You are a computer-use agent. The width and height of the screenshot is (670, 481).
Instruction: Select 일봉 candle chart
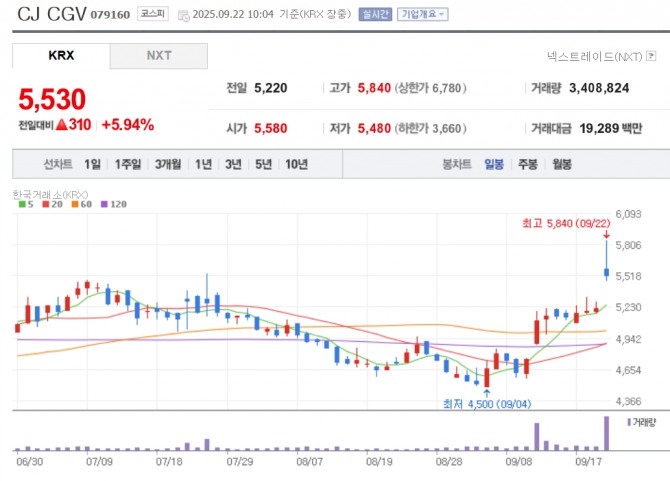tap(494, 164)
